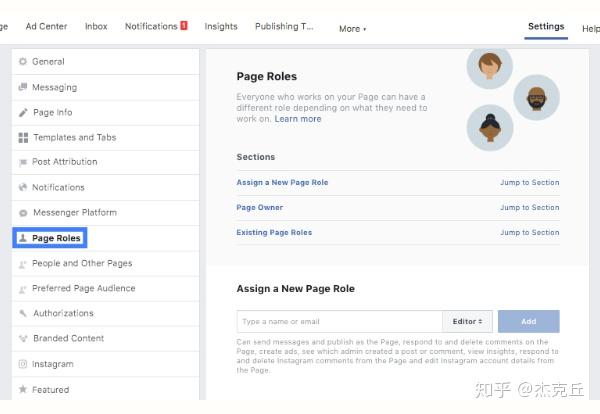The width and height of the screenshot is (600, 414).
Task: Switch to the Insights tab
Action: click(x=221, y=26)
